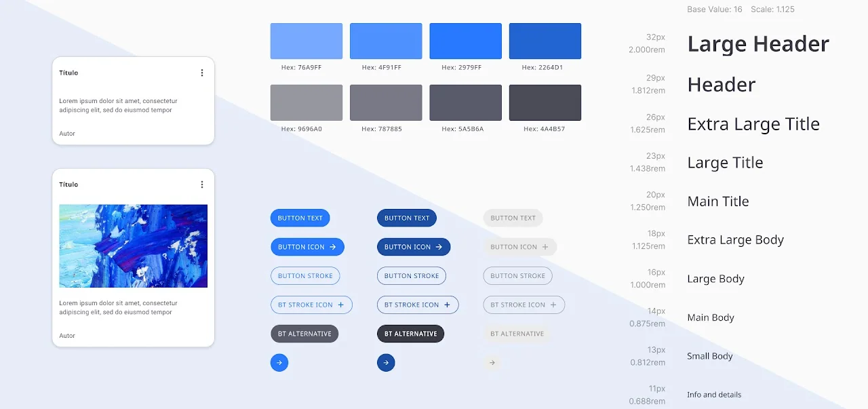Click the Autor label in the text-only card

click(x=67, y=134)
